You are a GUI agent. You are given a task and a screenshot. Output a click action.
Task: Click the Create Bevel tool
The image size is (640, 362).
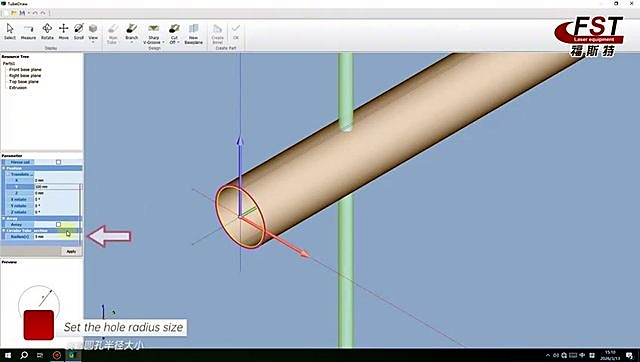click(218, 33)
